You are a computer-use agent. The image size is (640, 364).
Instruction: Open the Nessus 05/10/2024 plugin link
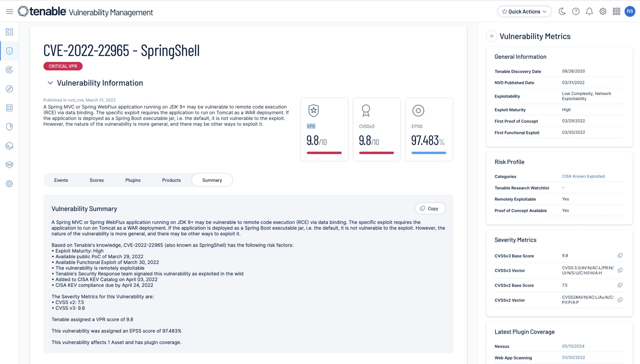pyautogui.click(x=573, y=346)
